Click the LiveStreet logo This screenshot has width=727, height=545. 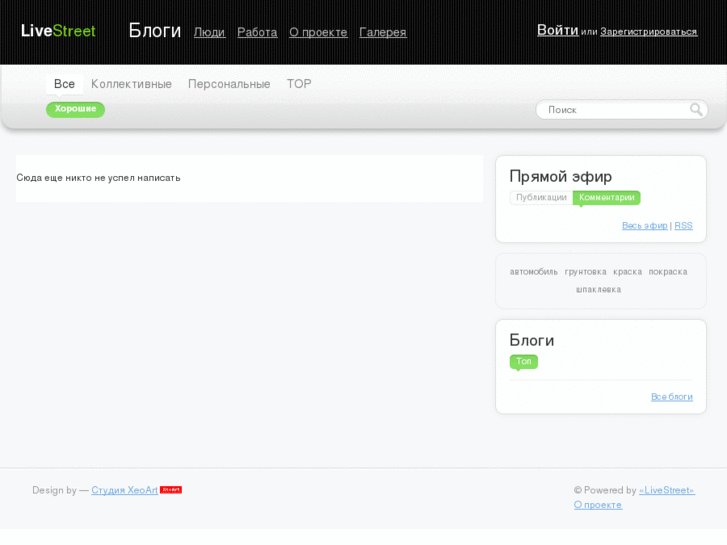point(58,31)
